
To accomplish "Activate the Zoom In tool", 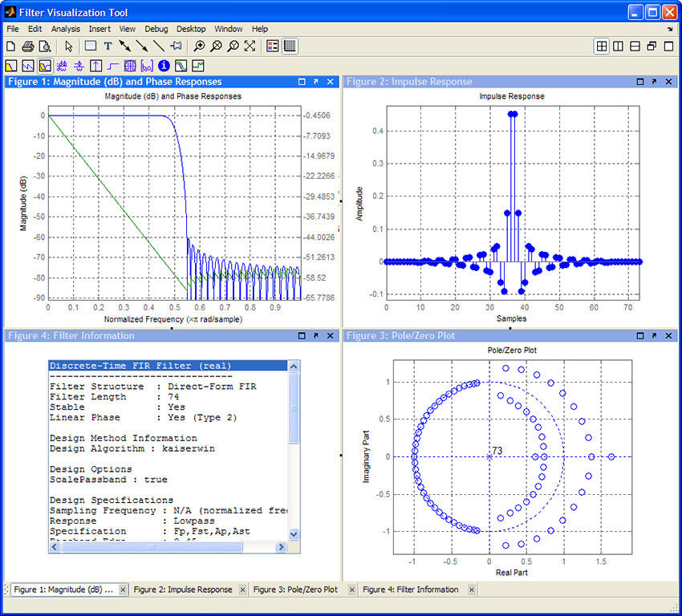I will click(198, 46).
